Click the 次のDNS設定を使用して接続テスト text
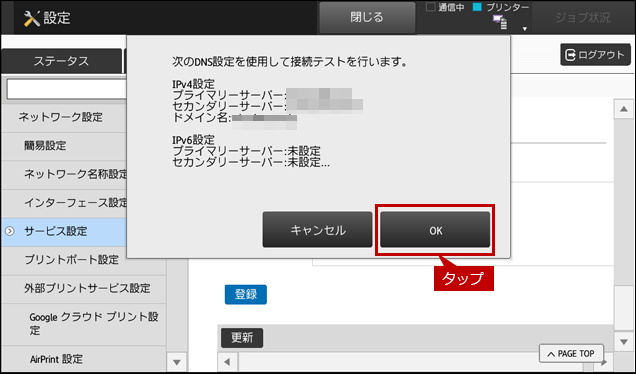This screenshot has height=374, width=636. pyautogui.click(x=290, y=62)
